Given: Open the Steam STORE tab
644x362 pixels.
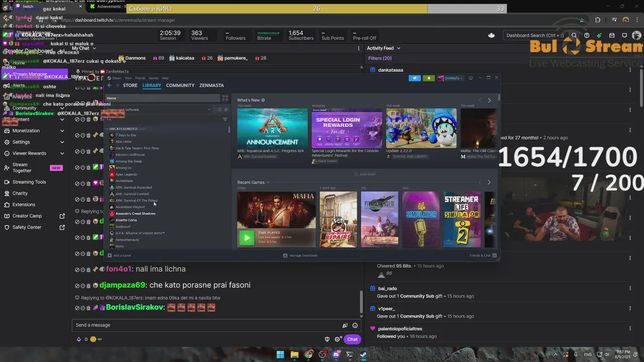Looking at the screenshot, I should (x=130, y=85).
